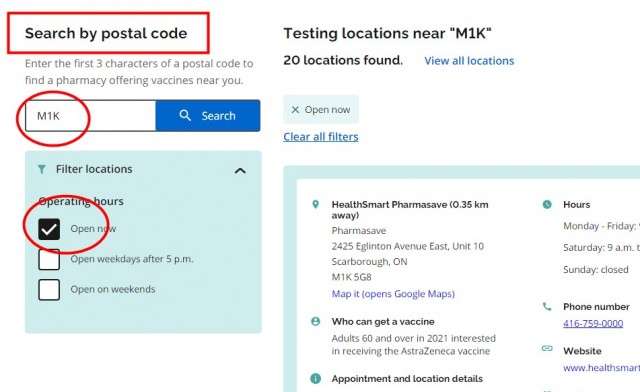The image size is (640, 392).
Task: Click the funnel filter icon
Action: pyautogui.click(x=42, y=169)
